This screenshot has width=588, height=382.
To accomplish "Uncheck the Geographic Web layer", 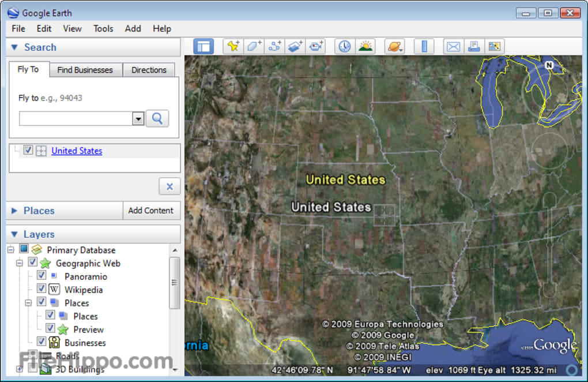I will (33, 262).
